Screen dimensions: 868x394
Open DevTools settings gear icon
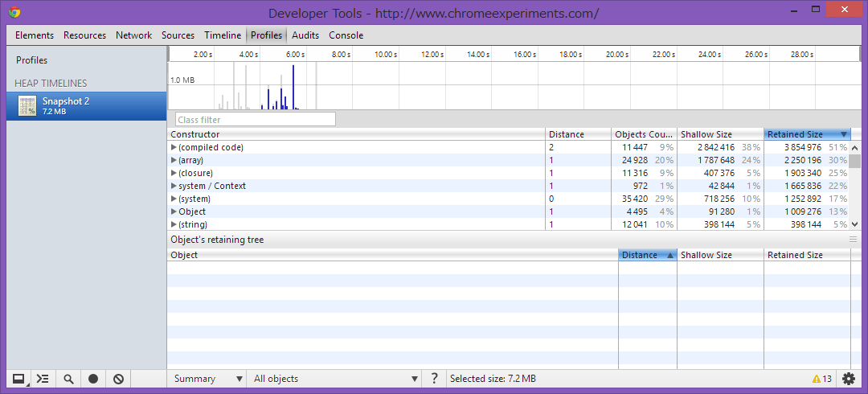[848, 379]
